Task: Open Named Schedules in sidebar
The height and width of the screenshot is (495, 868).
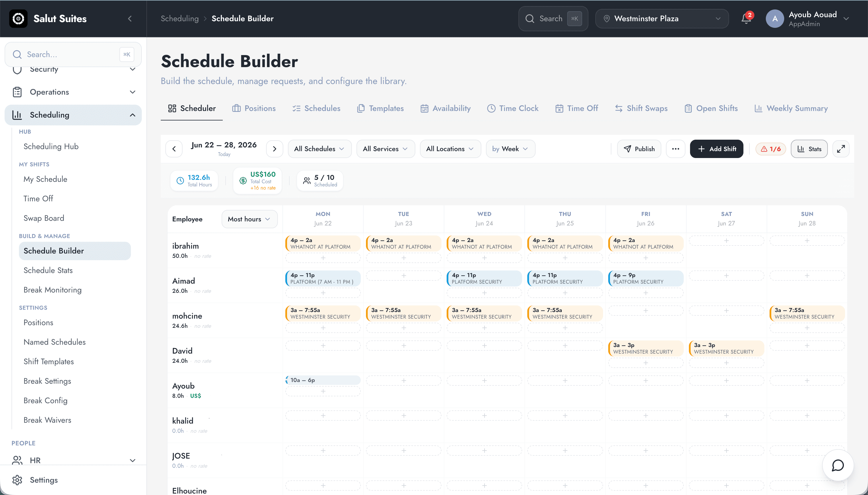Action: (x=55, y=342)
